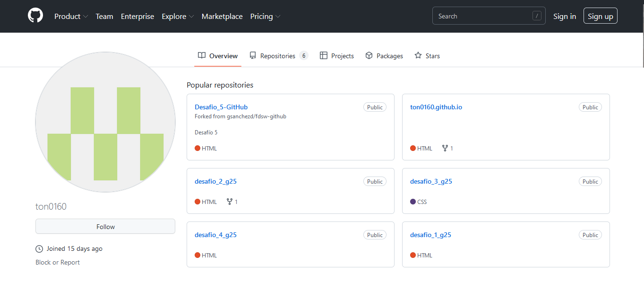The image size is (644, 283).
Task: Click the Block or Report link
Action: pyautogui.click(x=58, y=262)
